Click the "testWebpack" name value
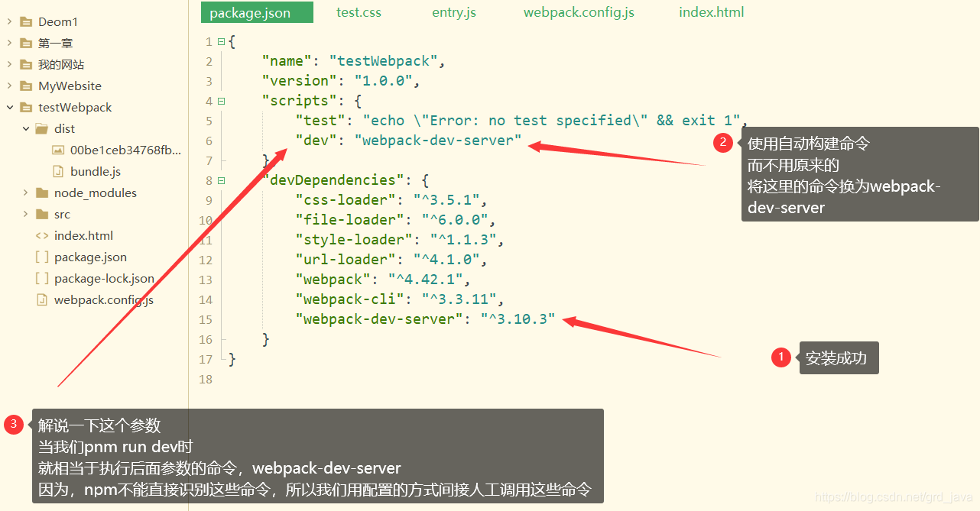This screenshot has height=511, width=980. click(383, 61)
